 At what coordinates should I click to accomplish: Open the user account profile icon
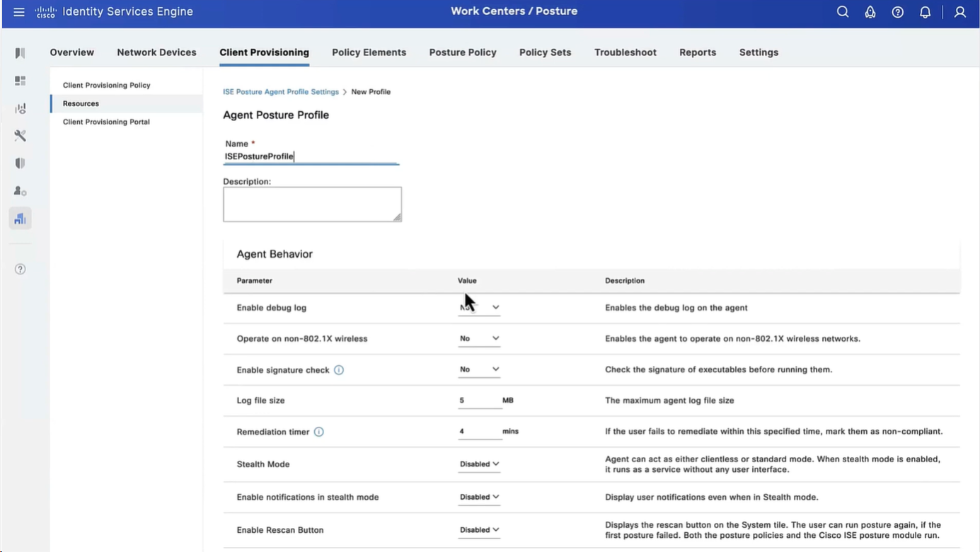pos(959,12)
